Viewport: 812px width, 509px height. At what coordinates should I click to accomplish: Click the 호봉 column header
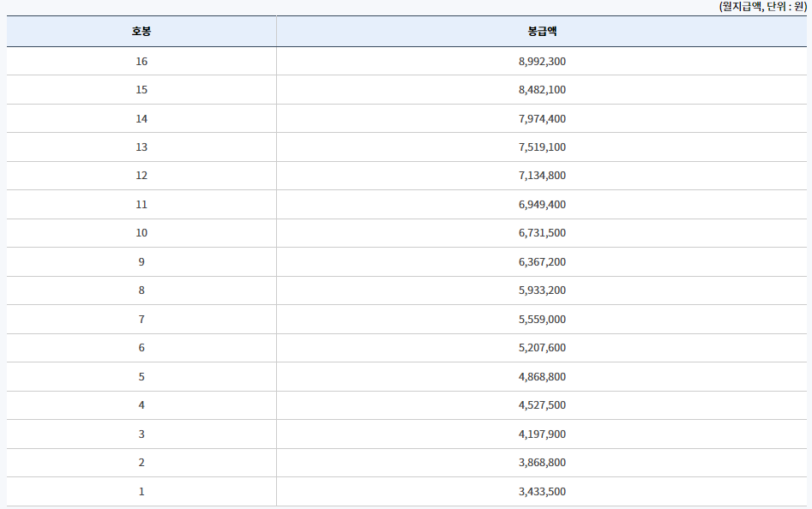[141, 32]
